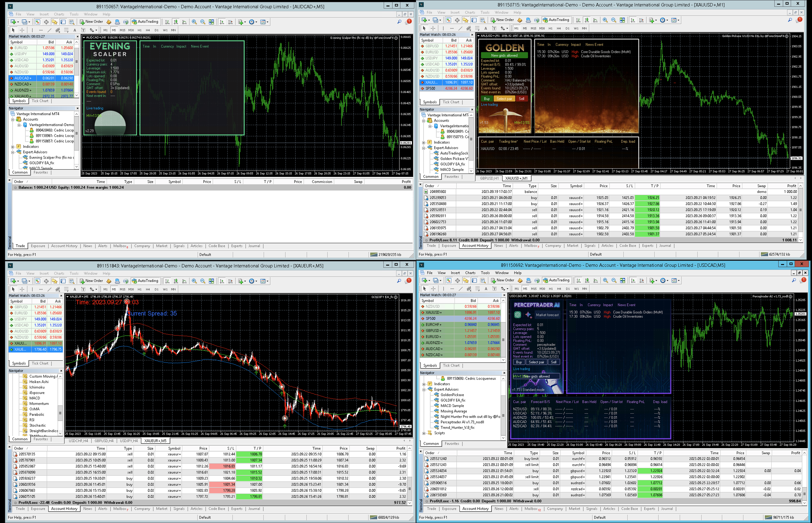Open Tick Chart tab in XAUEUR window
This screenshot has width=812, height=523.
40,363
